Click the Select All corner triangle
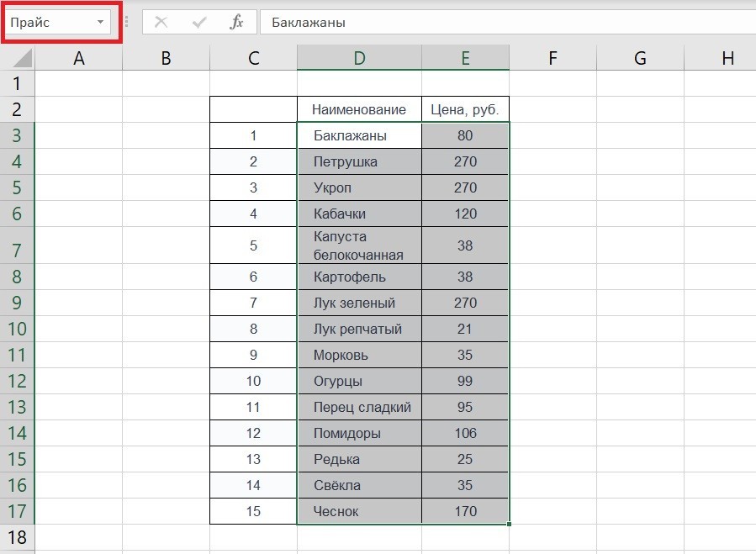Image resolution: width=756 pixels, height=554 pixels. 23,58
